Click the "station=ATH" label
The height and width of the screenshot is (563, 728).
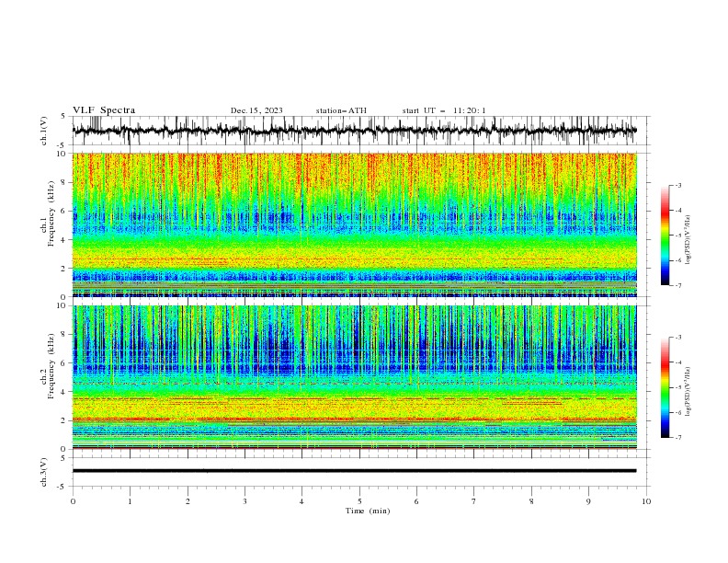pos(341,110)
